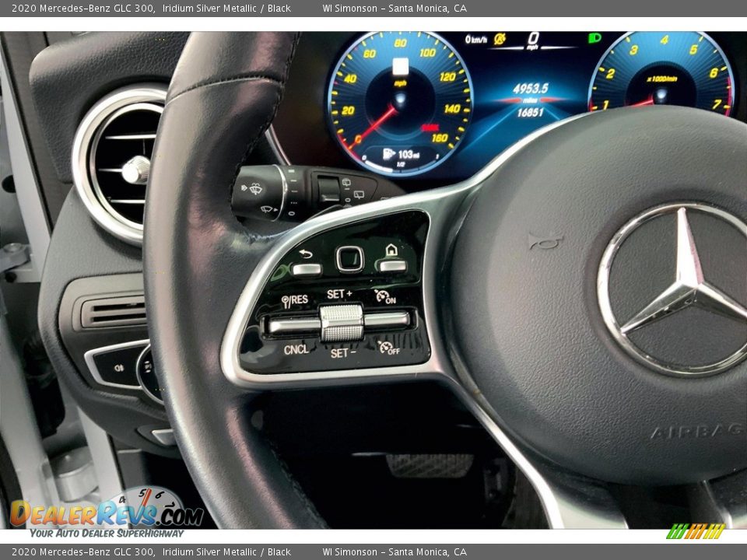Tap SET + to increase cruise speed
The image size is (747, 560).
339,294
